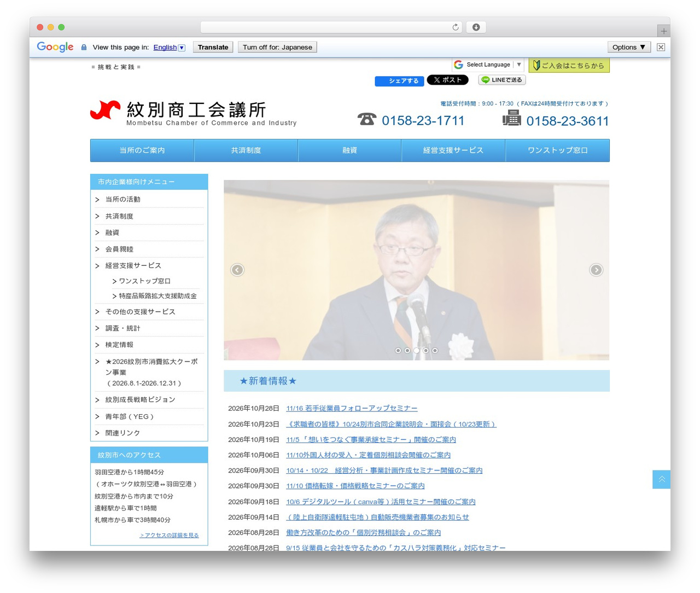The image size is (700, 593).
Task: Click the red Mombetsu Chamber logo
Action: click(x=105, y=110)
